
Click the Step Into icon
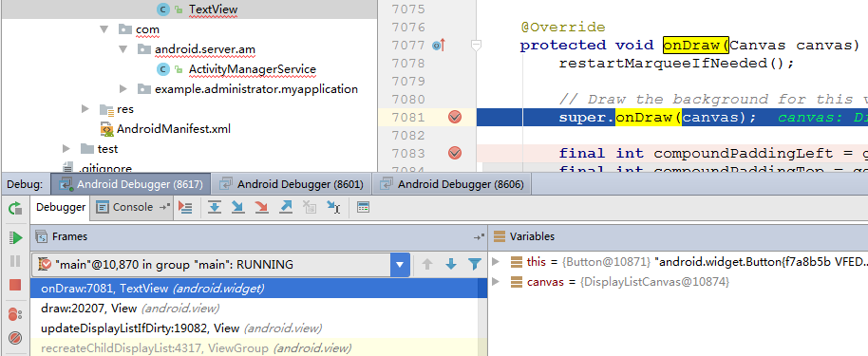(x=237, y=208)
